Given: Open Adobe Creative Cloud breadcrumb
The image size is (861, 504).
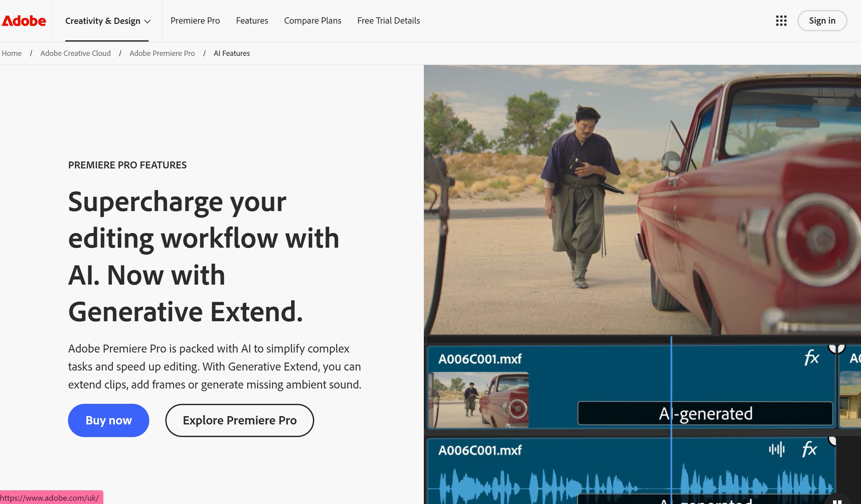Looking at the screenshot, I should 76,53.
